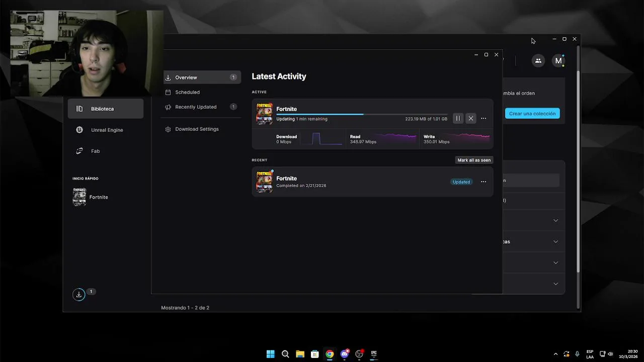Open the clock showing 20:30
The height and width of the screenshot is (362, 644).
coord(628,354)
